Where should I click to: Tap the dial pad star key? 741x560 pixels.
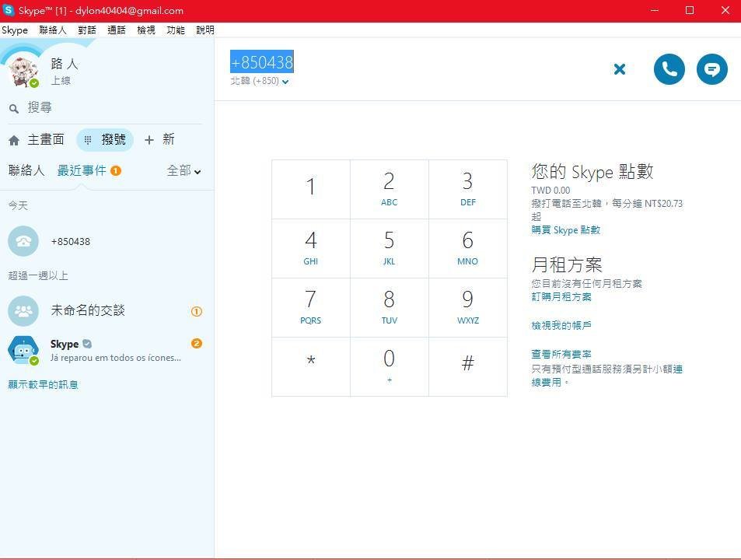311,366
